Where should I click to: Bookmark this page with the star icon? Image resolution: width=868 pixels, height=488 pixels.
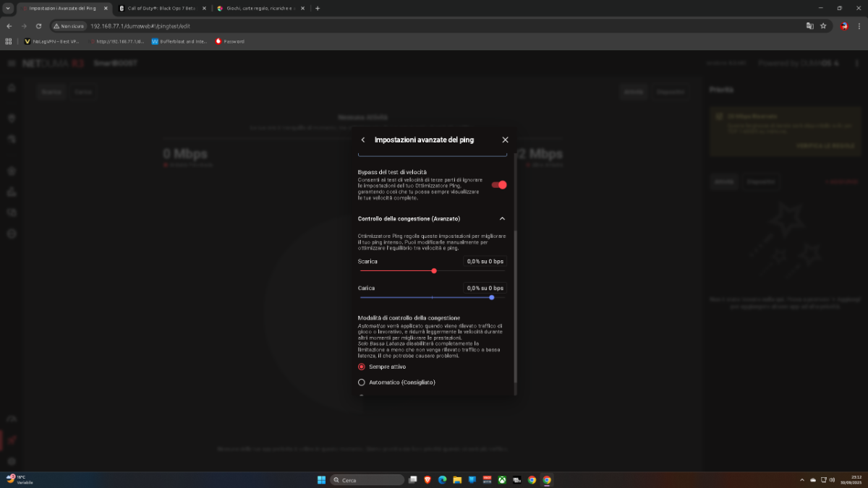[x=823, y=25]
